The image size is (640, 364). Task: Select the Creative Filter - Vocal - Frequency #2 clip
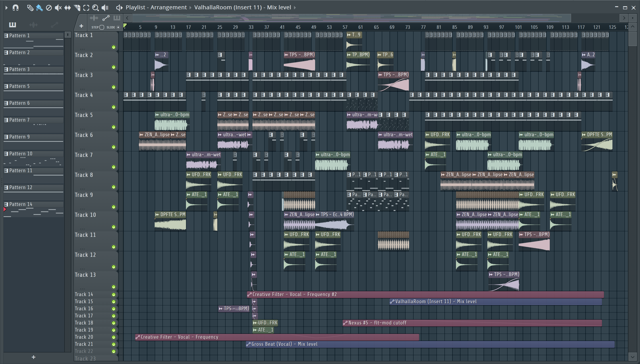click(425, 295)
